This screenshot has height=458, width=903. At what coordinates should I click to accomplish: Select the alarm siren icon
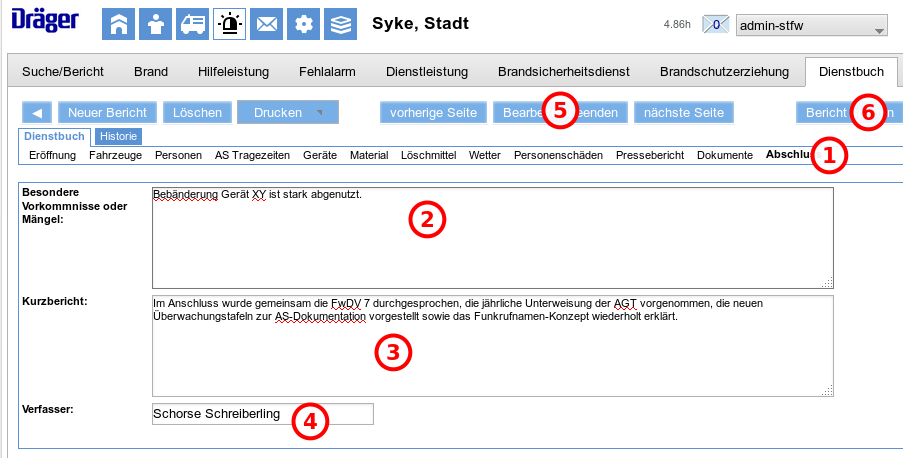tap(229, 23)
